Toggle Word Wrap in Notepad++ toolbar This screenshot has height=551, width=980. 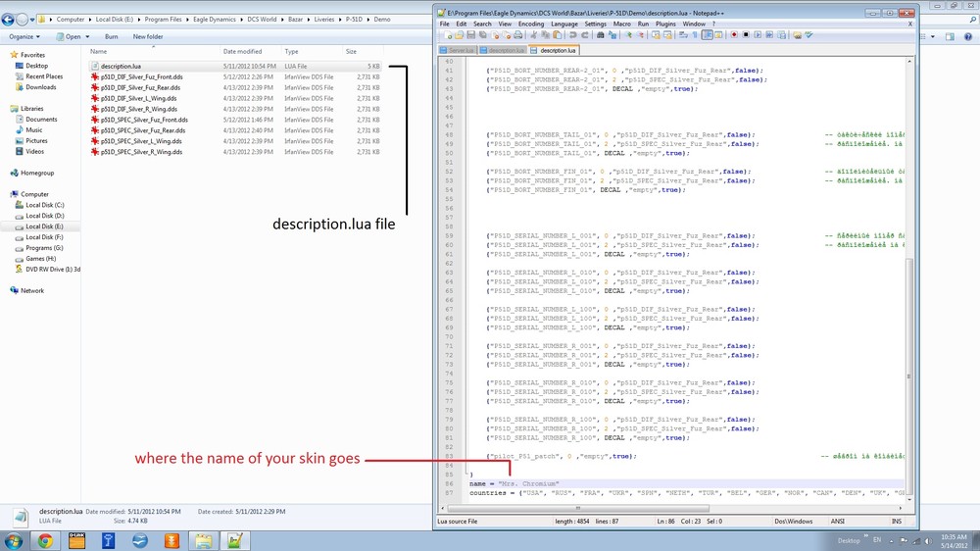tap(684, 35)
